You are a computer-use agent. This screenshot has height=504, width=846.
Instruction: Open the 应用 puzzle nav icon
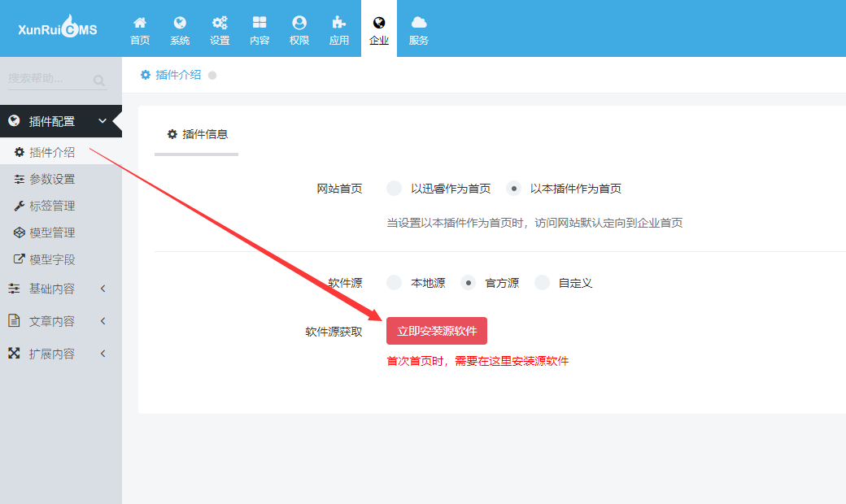[x=339, y=23]
